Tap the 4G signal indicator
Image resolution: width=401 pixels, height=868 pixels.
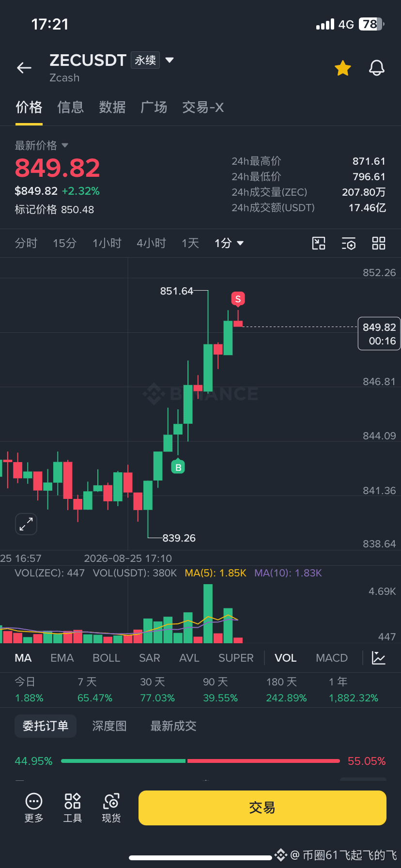pyautogui.click(x=346, y=24)
